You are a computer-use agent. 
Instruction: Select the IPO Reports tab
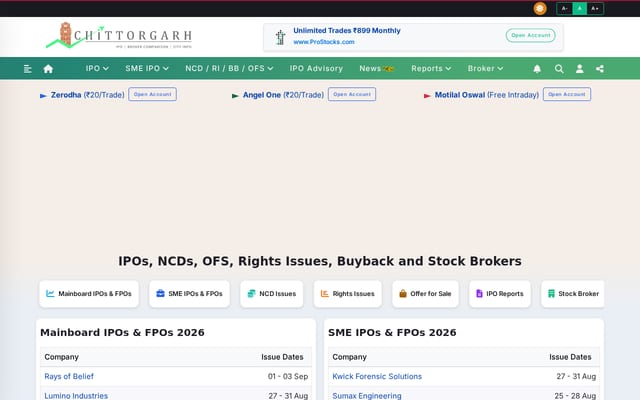click(500, 293)
